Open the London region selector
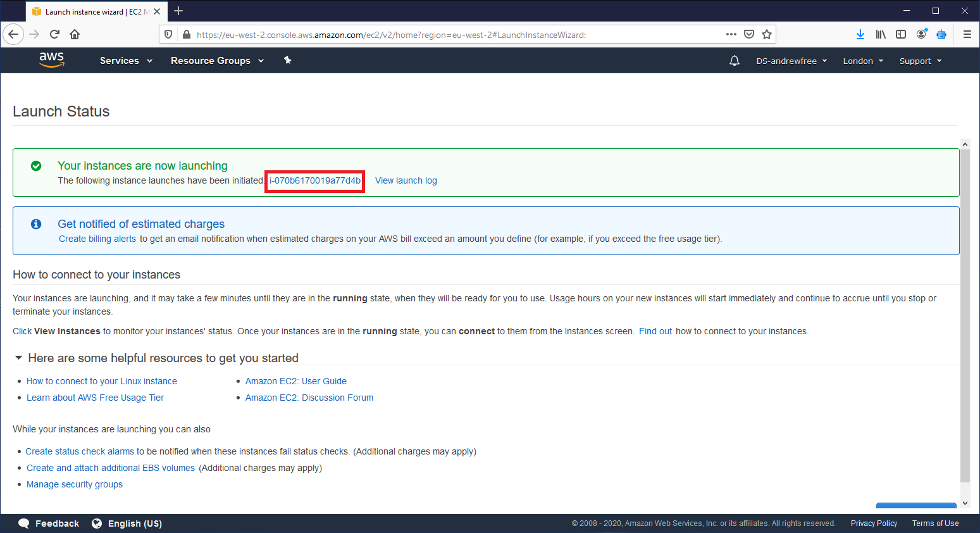This screenshot has width=980, height=533. coord(863,61)
